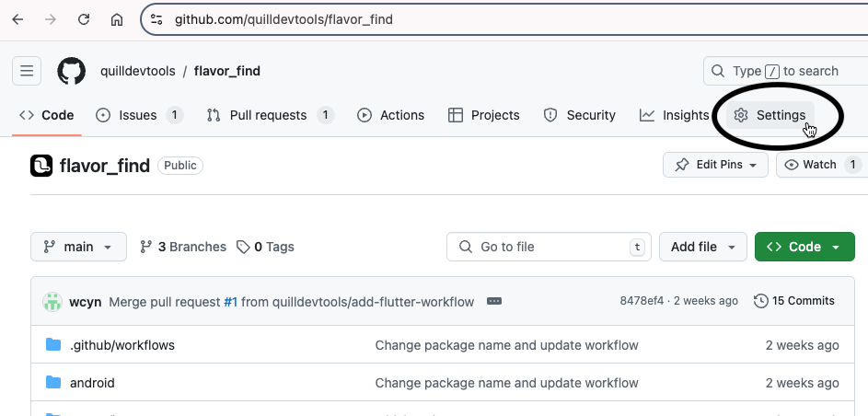Click the repository avatar icon
The image size is (868, 416).
click(x=41, y=166)
